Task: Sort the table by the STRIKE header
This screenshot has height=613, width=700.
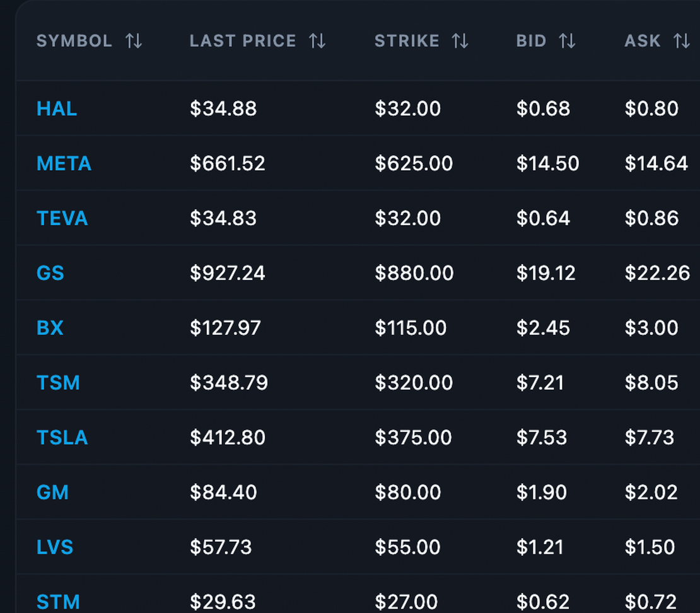Action: [407, 40]
